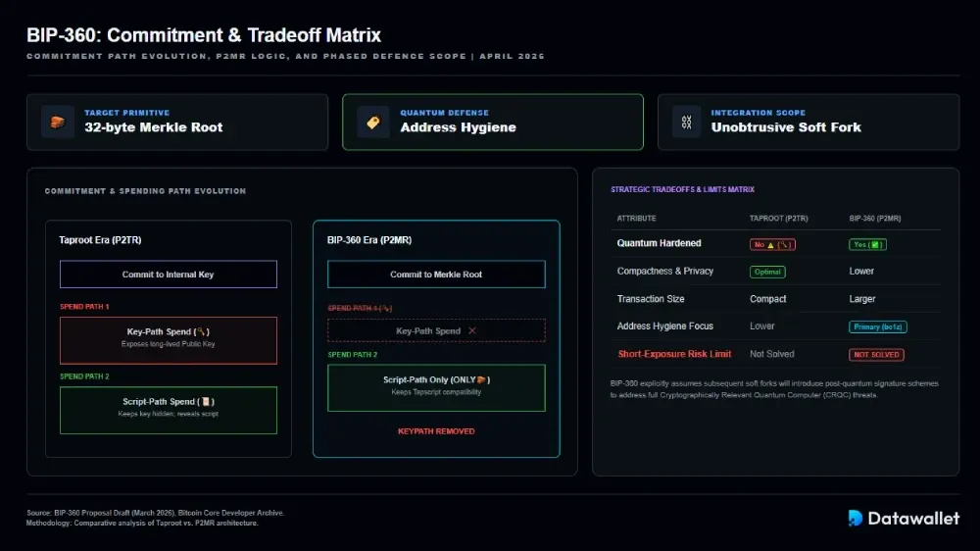Select the Address Hygiene card

click(x=493, y=122)
